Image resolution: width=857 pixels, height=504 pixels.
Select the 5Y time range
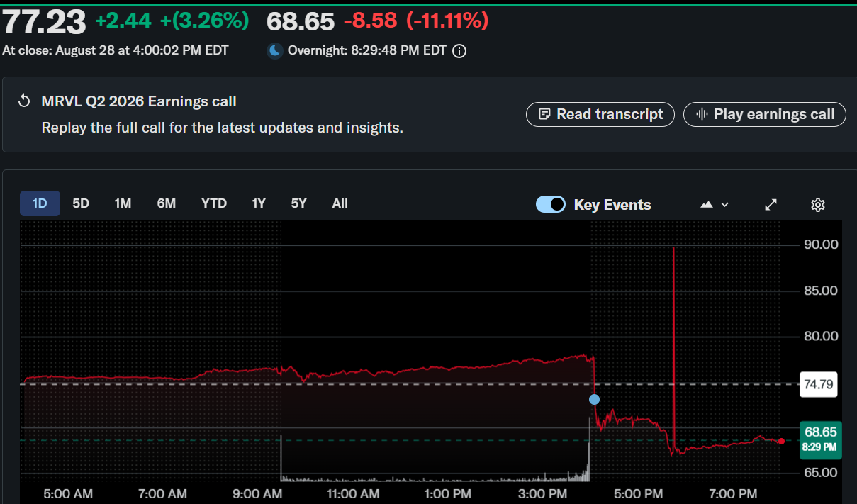298,203
